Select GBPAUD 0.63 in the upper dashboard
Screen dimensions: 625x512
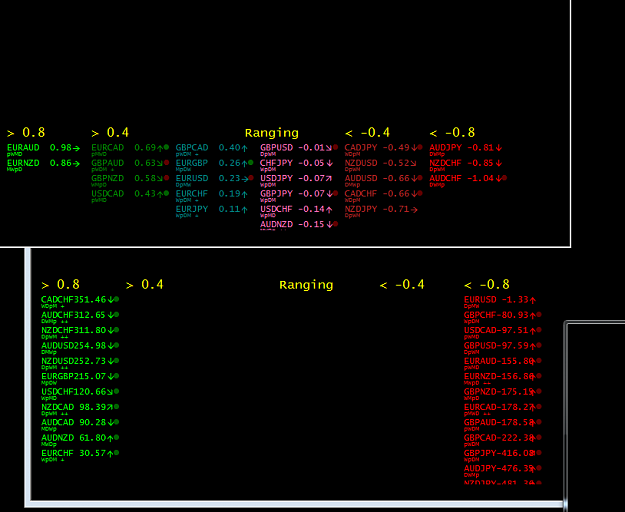(x=130, y=163)
